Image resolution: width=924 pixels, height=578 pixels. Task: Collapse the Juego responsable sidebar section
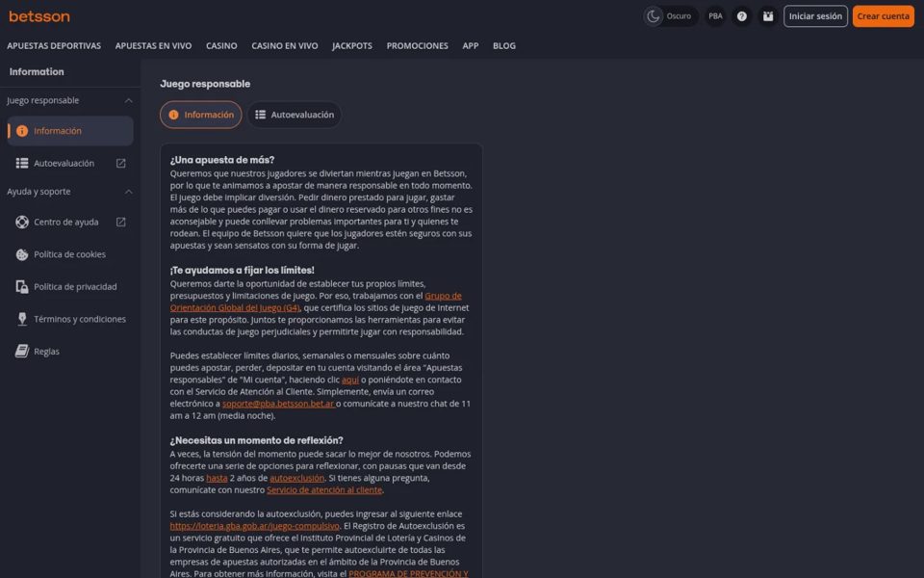pyautogui.click(x=128, y=101)
